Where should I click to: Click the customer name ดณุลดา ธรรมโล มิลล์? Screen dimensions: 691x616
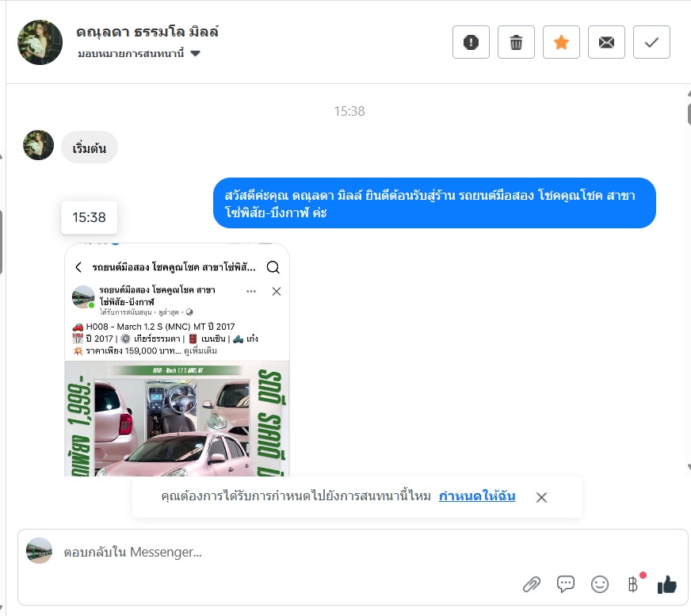(x=147, y=32)
